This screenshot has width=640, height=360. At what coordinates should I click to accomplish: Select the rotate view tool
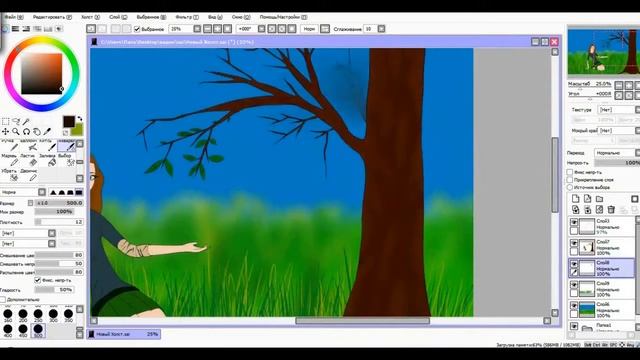26,131
